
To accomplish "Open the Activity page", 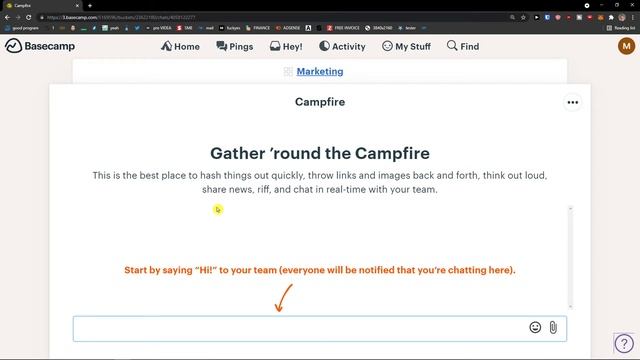I will (x=342, y=47).
